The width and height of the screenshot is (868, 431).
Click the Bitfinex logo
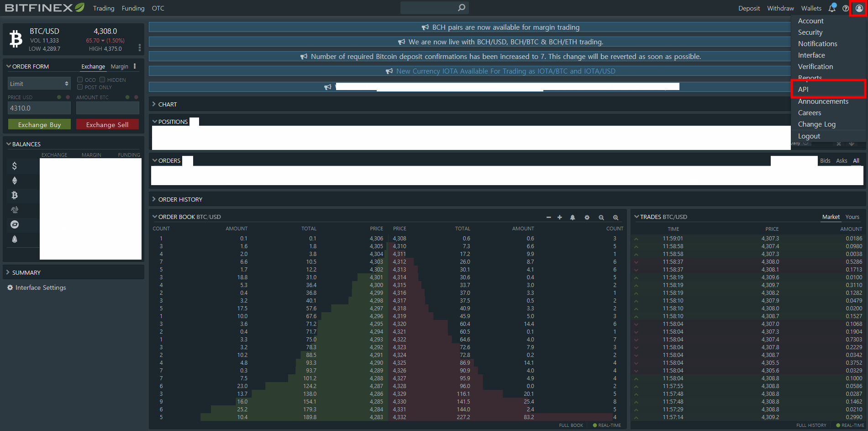tap(44, 8)
